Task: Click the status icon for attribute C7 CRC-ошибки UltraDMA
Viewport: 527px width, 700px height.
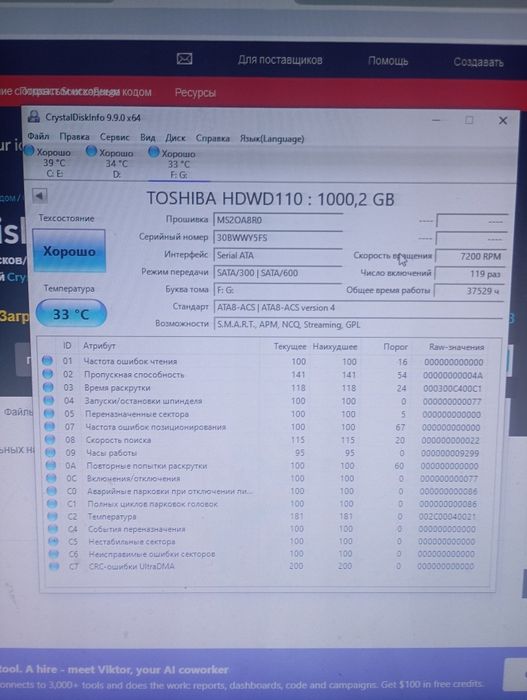Action: pyautogui.click(x=54, y=567)
